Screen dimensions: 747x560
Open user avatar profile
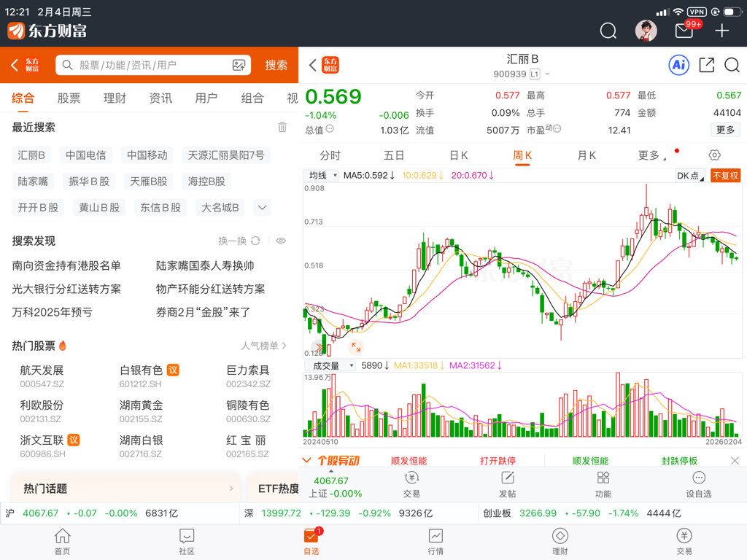coord(646,31)
